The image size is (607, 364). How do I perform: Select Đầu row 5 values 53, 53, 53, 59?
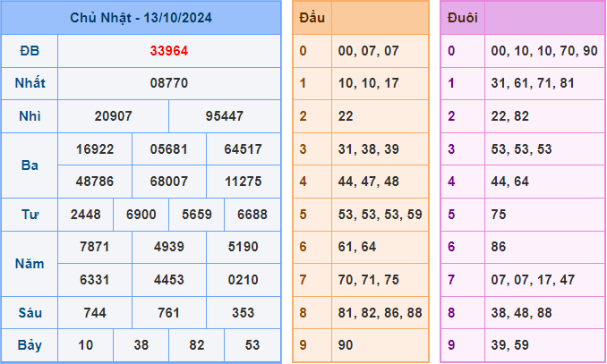pyautogui.click(x=380, y=215)
